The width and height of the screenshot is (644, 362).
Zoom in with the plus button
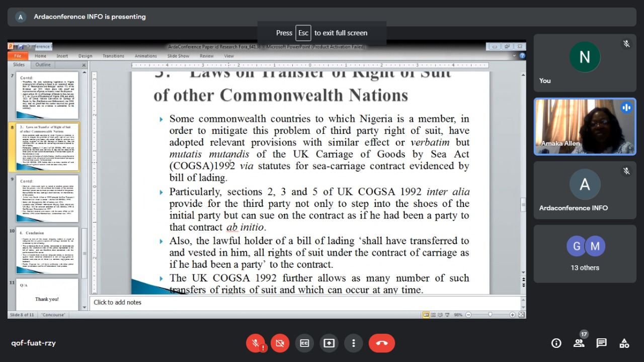point(512,315)
